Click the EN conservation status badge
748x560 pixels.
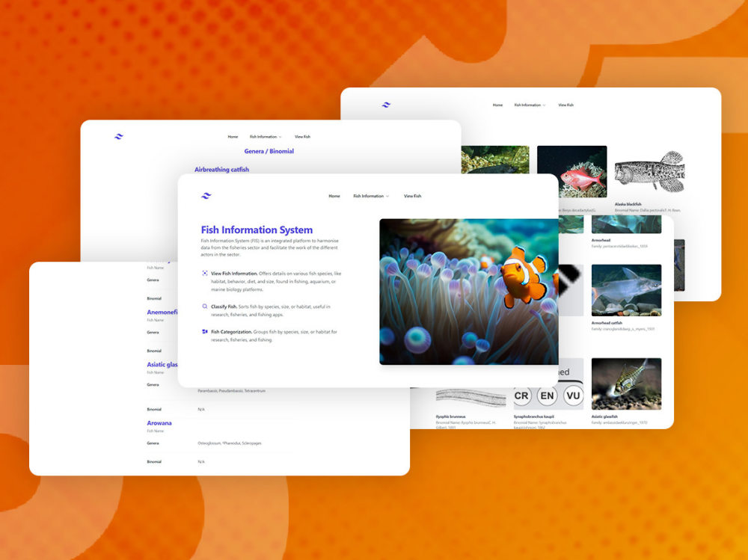coord(548,396)
